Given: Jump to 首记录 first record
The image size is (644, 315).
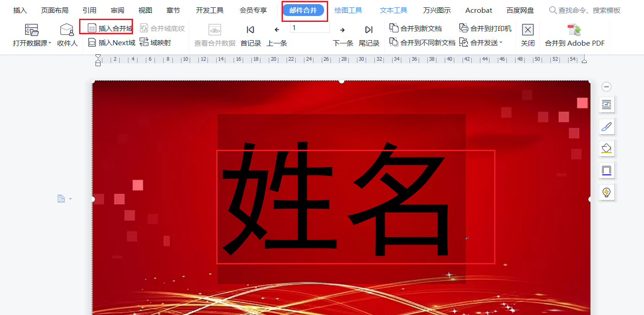Looking at the screenshot, I should (250, 30).
